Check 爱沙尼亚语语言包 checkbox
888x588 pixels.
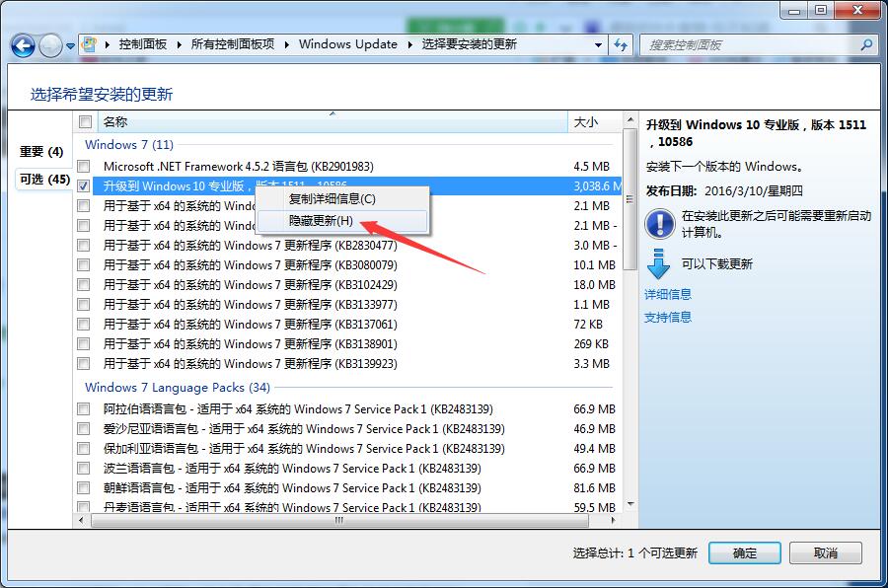[x=84, y=429]
